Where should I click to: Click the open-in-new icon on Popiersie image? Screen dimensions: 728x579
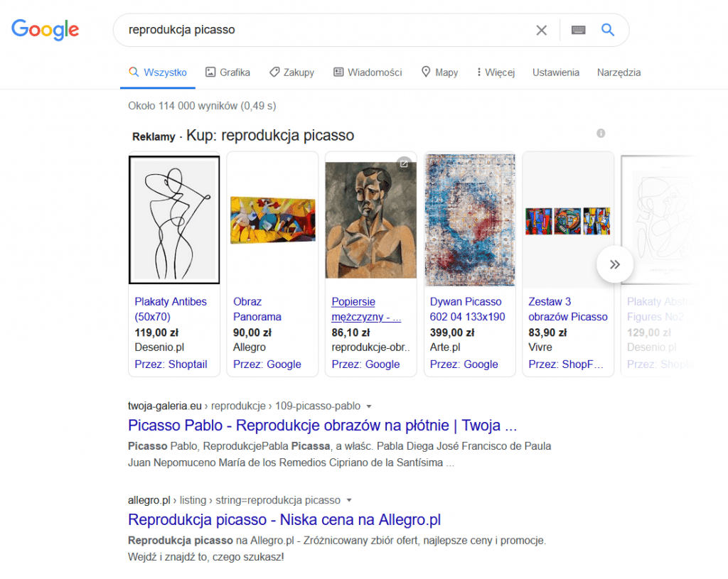(x=405, y=163)
